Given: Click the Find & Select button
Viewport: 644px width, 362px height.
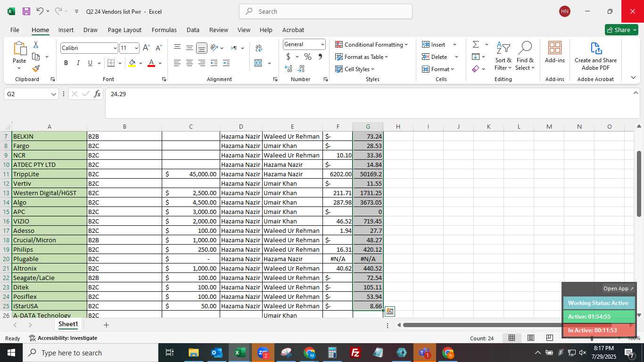Looking at the screenshot, I should click(525, 56).
